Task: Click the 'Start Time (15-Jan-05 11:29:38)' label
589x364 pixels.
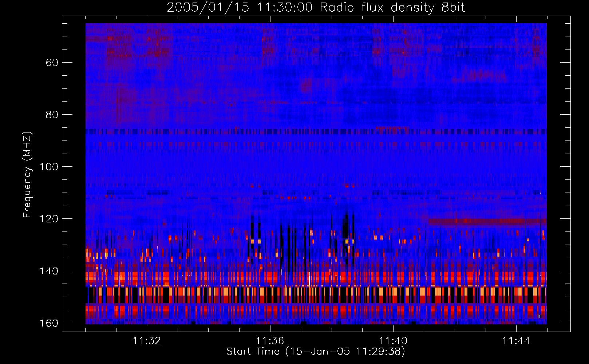Action: pyautogui.click(x=316, y=352)
